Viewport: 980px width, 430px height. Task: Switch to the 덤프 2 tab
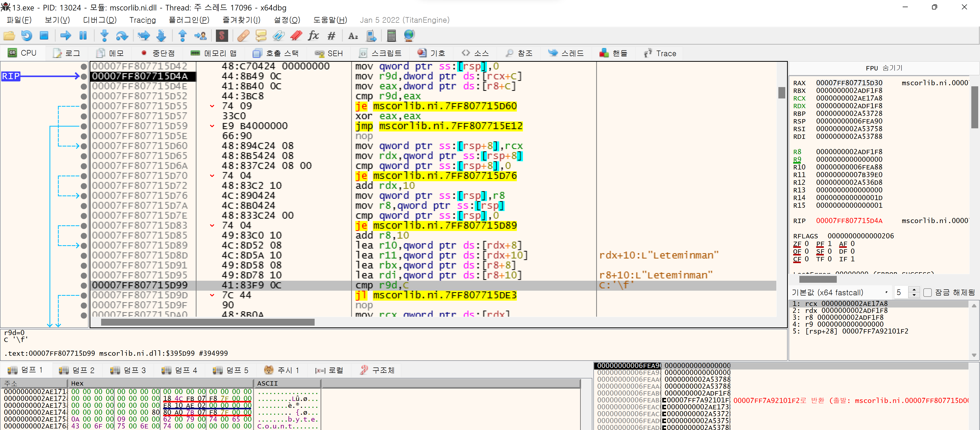(x=77, y=370)
